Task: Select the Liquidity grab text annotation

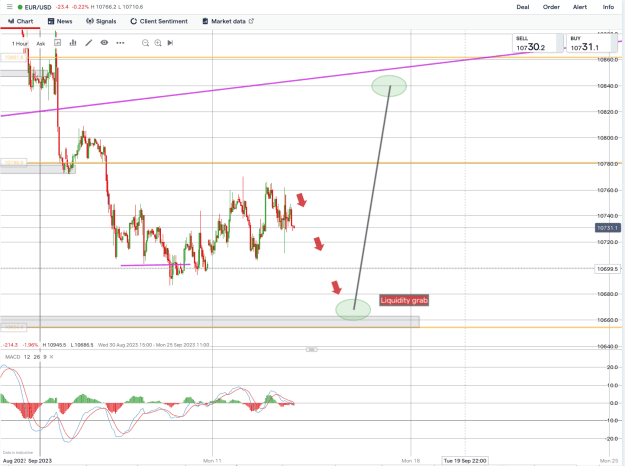Action: point(404,300)
